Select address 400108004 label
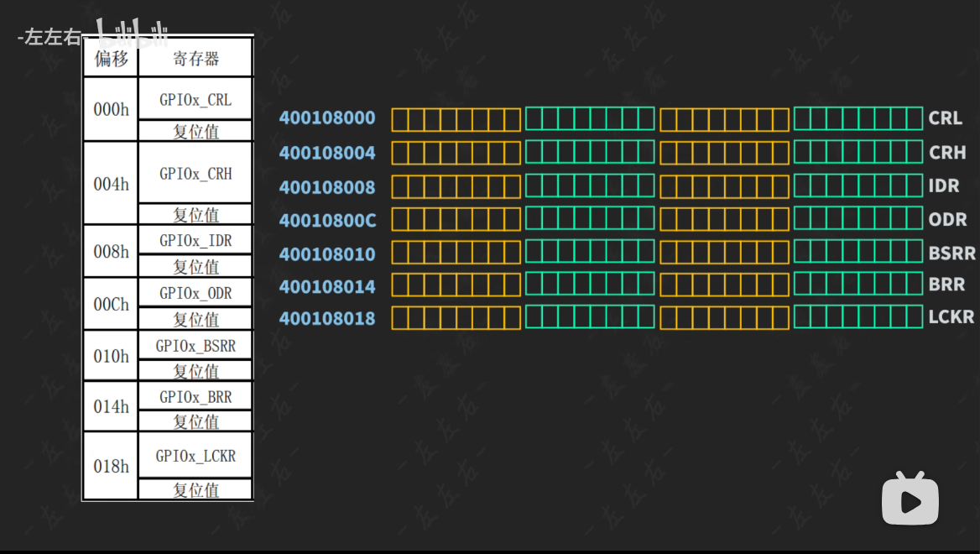Viewport: 980px width, 554px height. [x=327, y=154]
